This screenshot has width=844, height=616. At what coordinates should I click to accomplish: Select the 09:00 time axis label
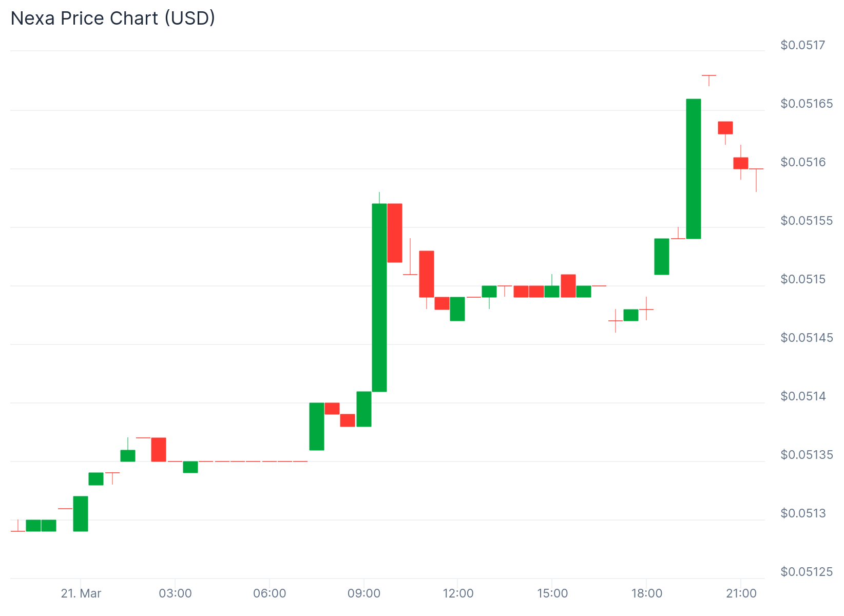tap(364, 594)
